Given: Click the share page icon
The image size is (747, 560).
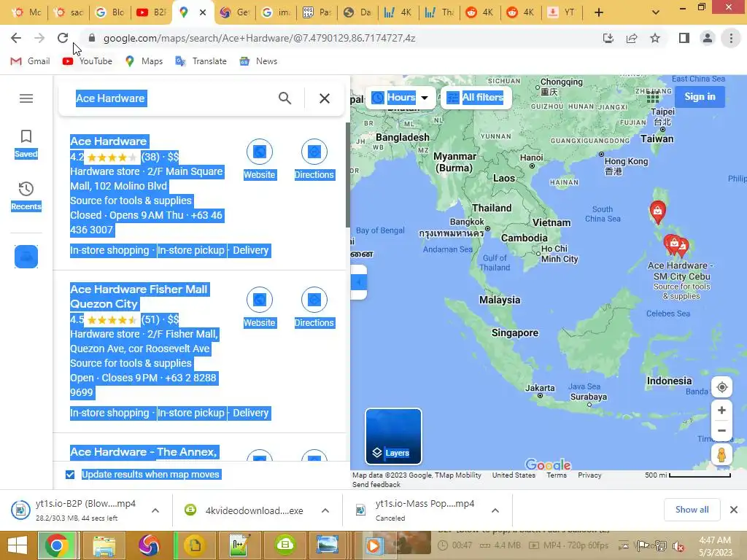Looking at the screenshot, I should [x=632, y=38].
